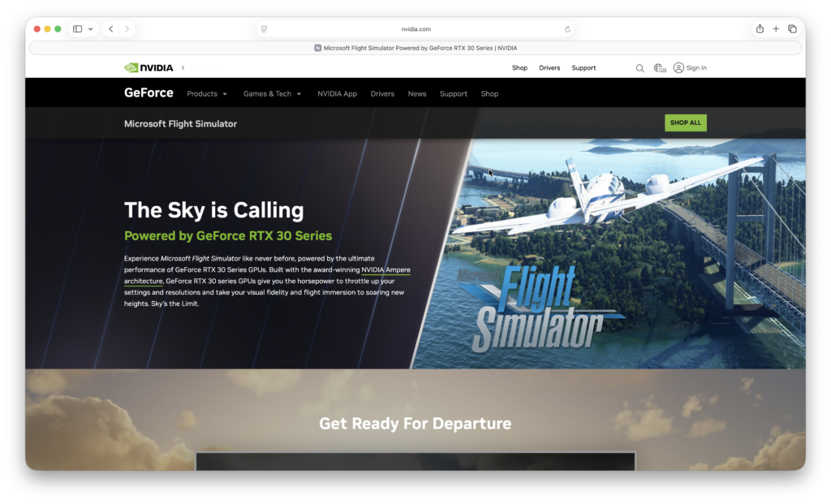This screenshot has height=504, width=831.
Task: Open a new tab with the plus icon
Action: click(x=776, y=29)
